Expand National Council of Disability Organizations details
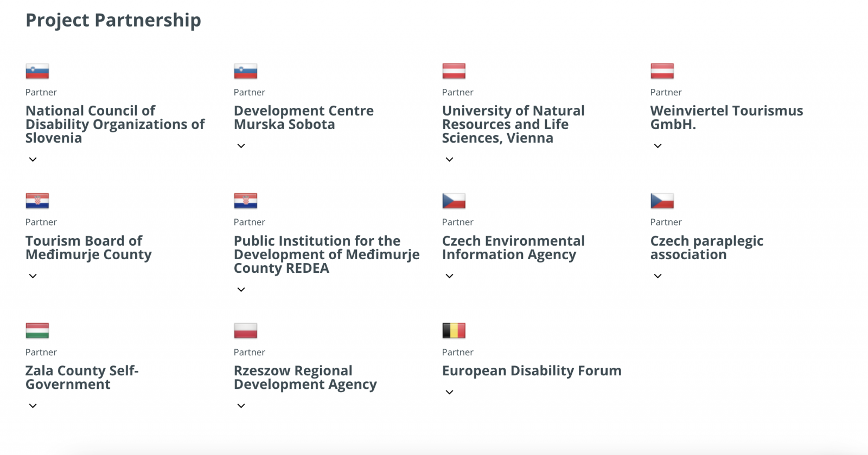The image size is (868, 455). coord(33,159)
